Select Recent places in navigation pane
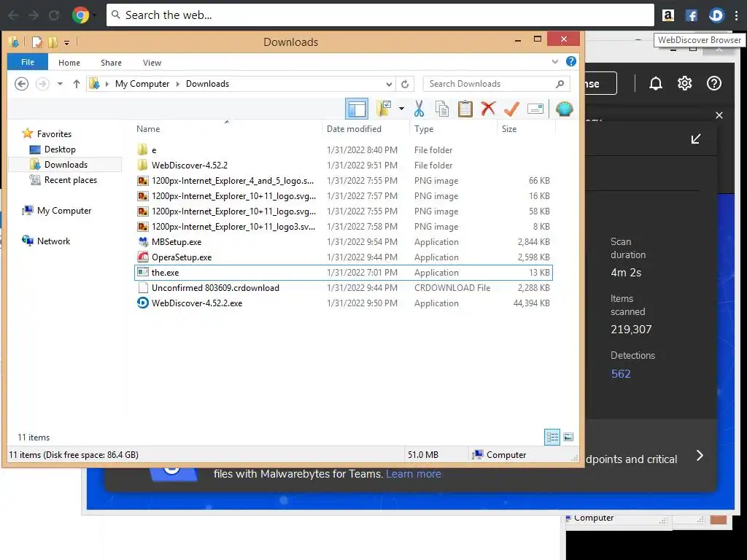The height and width of the screenshot is (560, 747). [71, 180]
